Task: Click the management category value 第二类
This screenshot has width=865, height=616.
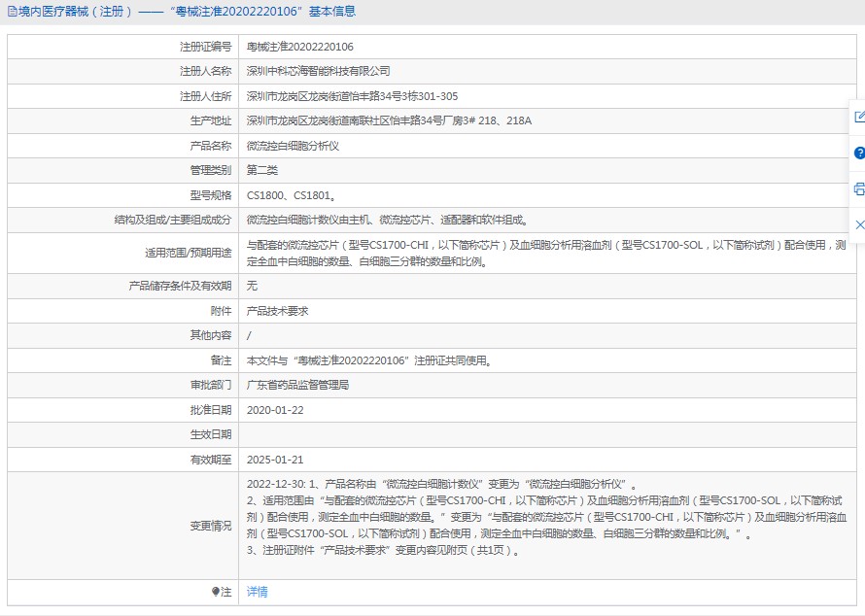Action: [262, 170]
